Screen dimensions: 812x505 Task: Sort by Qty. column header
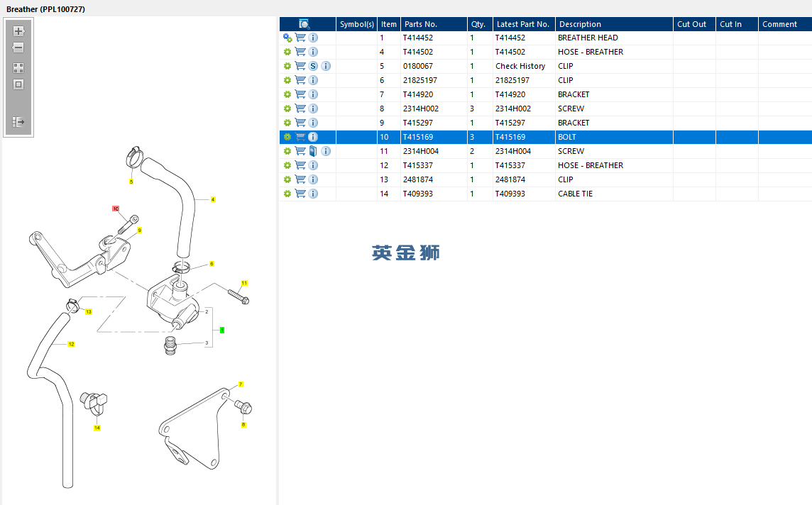(480, 24)
